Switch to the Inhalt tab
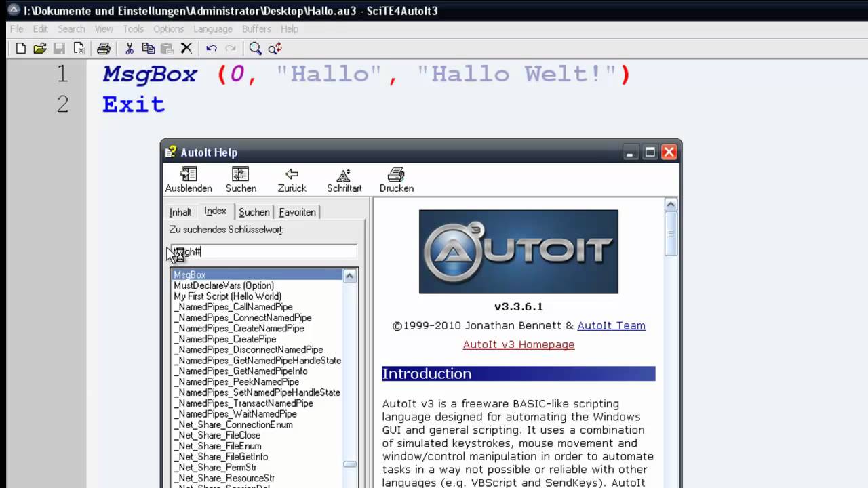 pos(180,212)
